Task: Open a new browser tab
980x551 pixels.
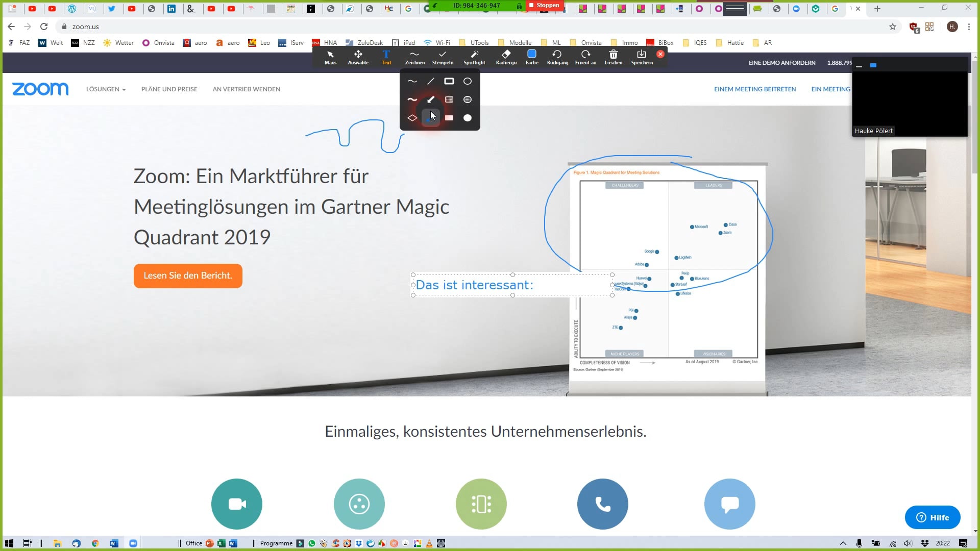Action: (877, 9)
